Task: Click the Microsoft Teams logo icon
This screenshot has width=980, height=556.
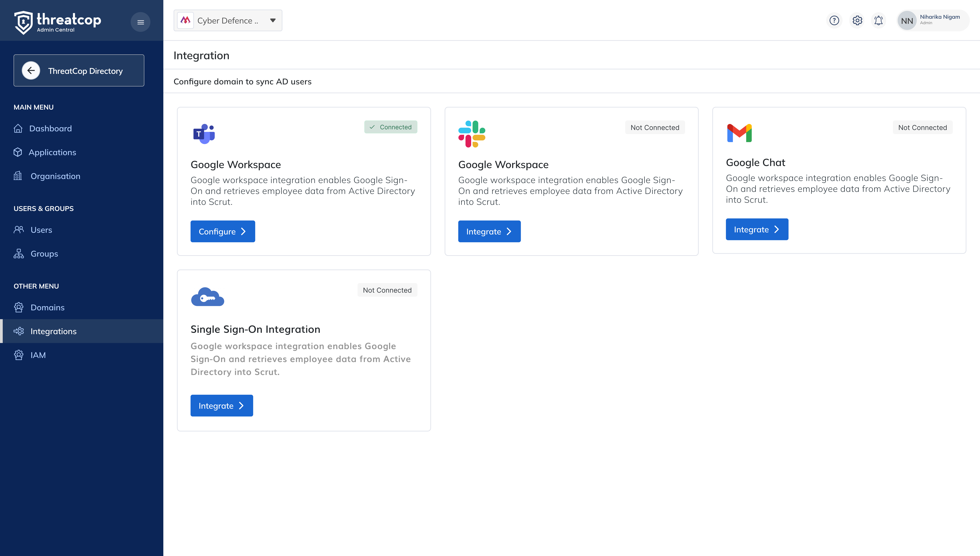Action: click(x=204, y=134)
